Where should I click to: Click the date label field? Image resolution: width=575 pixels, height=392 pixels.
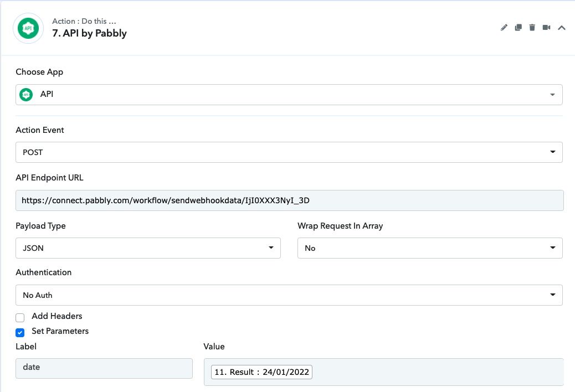click(x=104, y=368)
